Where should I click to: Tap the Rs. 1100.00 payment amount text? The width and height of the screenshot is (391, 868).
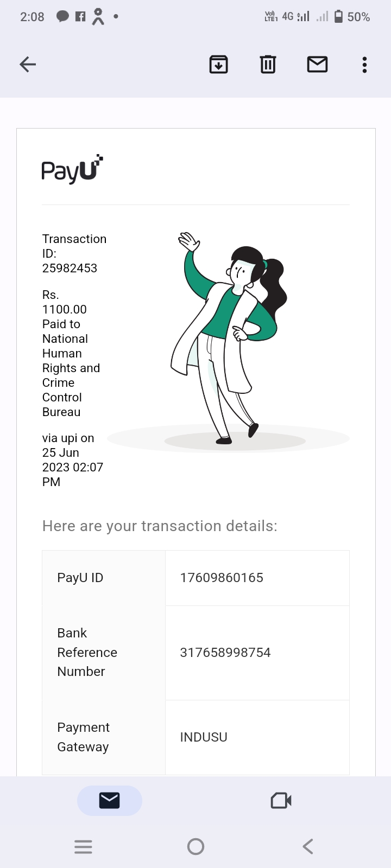(x=64, y=309)
